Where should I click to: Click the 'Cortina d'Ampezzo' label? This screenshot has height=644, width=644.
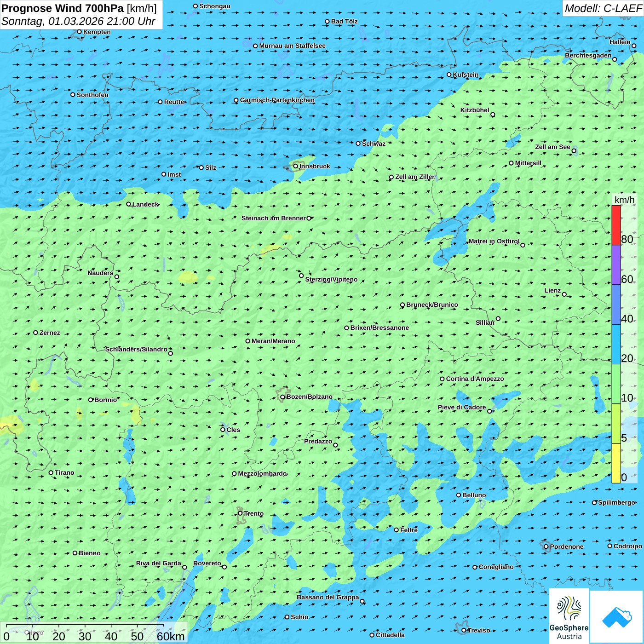click(475, 379)
